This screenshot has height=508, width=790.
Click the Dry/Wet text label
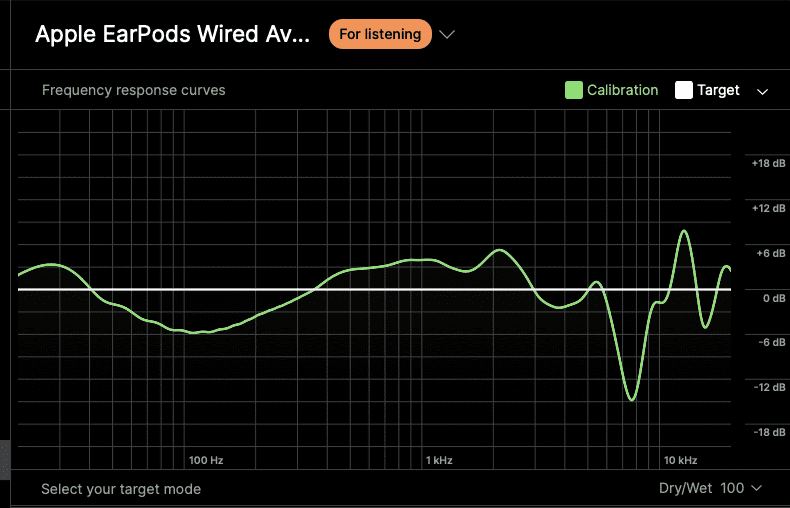pos(686,488)
